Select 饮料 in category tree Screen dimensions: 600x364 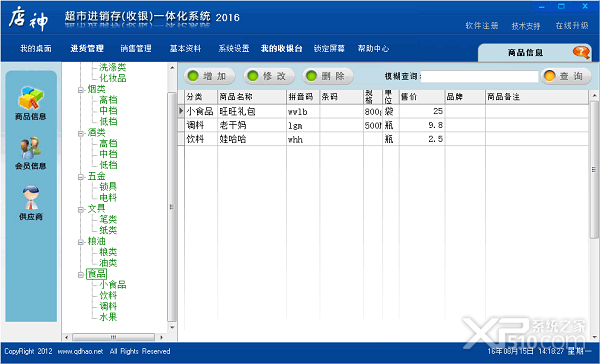[108, 295]
